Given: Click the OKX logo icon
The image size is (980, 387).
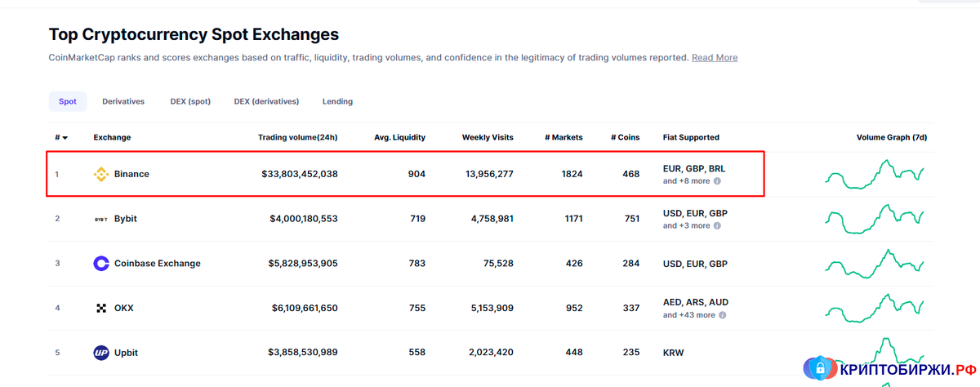Looking at the screenshot, I should (x=101, y=309).
